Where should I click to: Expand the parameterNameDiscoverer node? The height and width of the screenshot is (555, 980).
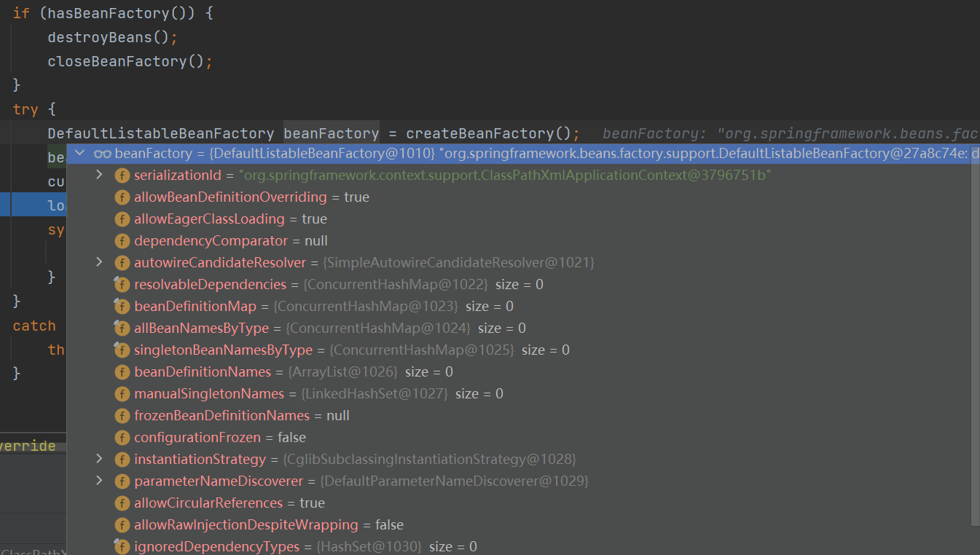[100, 481]
